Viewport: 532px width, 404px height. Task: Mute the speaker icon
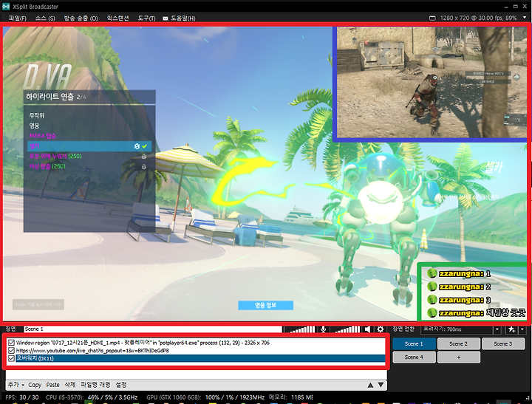coord(367,329)
